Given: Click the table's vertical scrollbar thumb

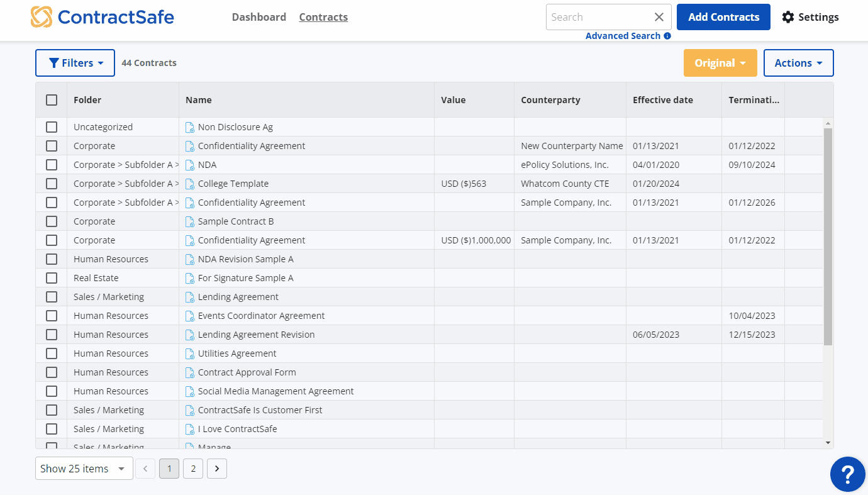Looking at the screenshot, I should [828, 236].
